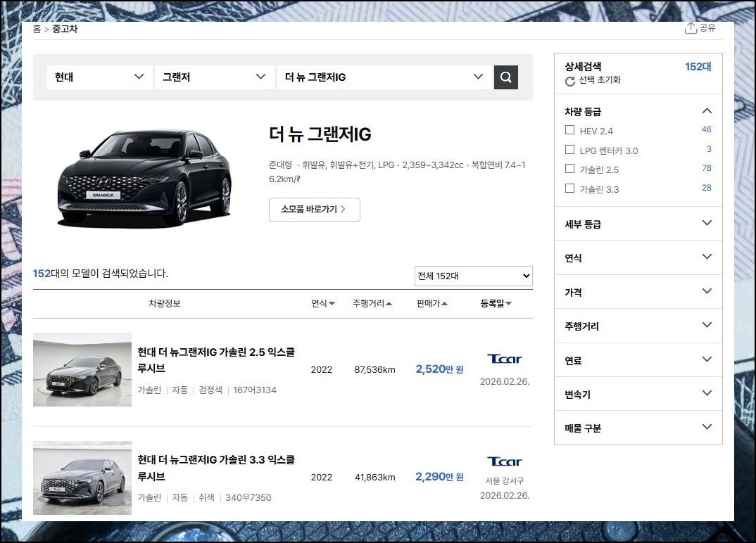Check the HEV 2.4 grade checkbox
Image resolution: width=756 pixels, height=543 pixels.
tap(569, 130)
